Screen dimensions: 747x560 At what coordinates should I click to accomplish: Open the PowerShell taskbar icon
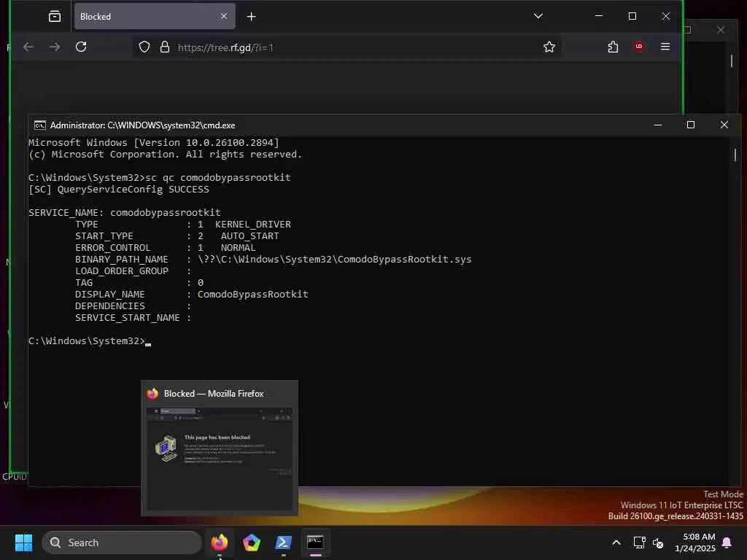[x=284, y=542]
